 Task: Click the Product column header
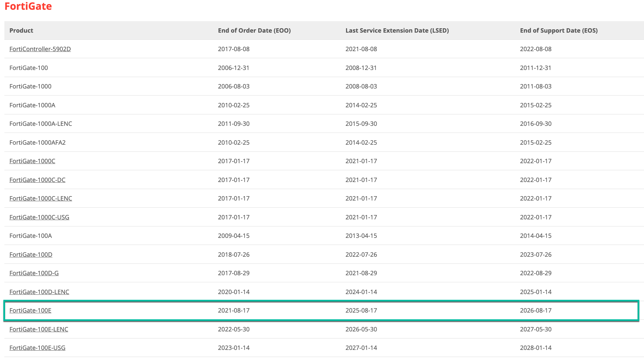(x=21, y=31)
